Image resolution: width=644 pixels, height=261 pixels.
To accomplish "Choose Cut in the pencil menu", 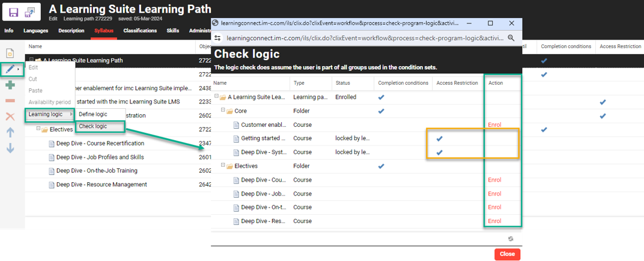I will (32, 79).
